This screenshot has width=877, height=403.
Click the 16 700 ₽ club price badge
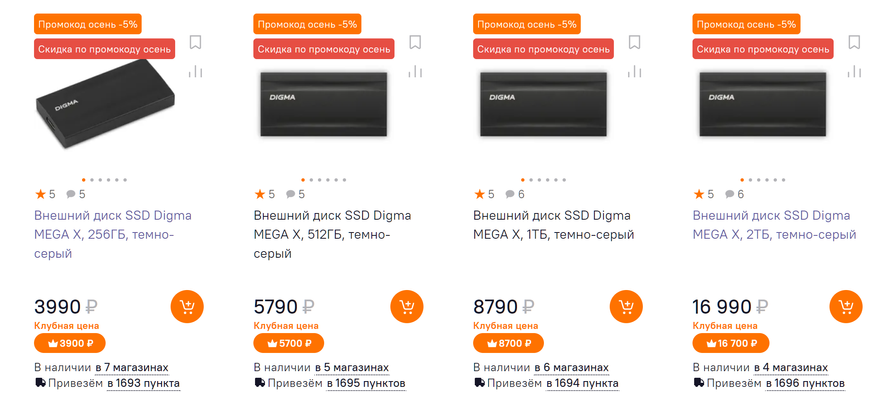730,343
